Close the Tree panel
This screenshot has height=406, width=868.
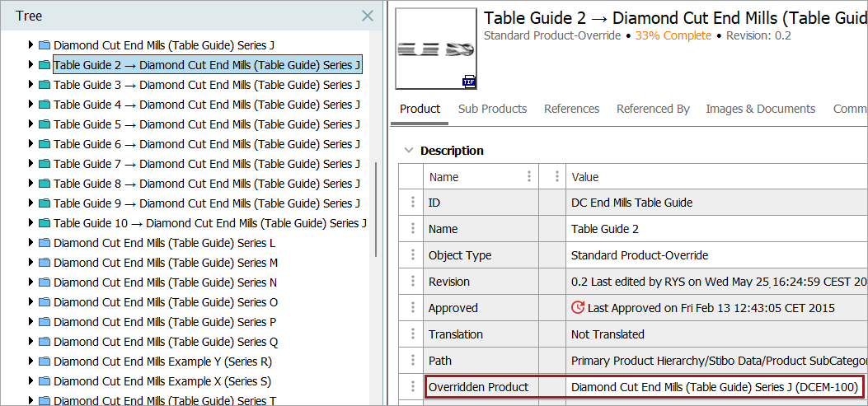[368, 16]
